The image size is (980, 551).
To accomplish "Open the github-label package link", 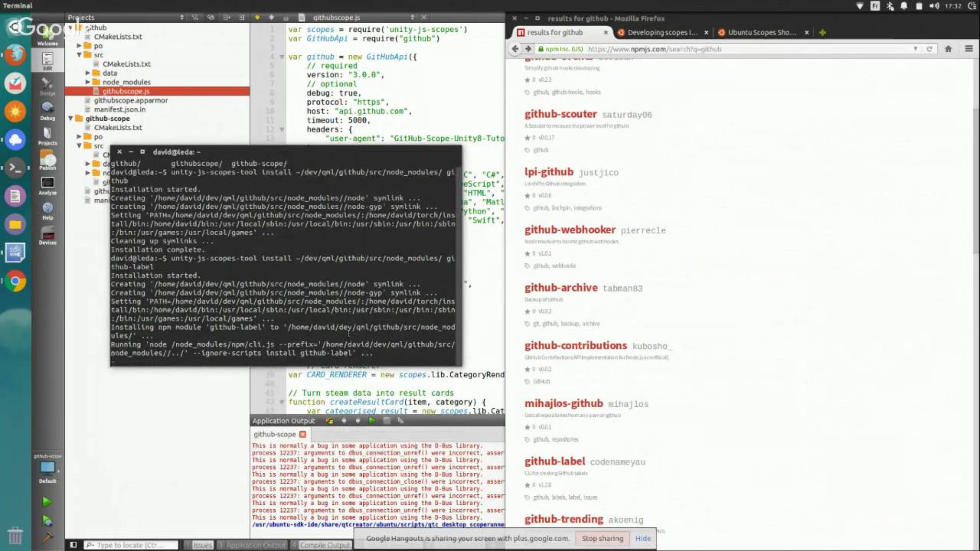I will [555, 461].
